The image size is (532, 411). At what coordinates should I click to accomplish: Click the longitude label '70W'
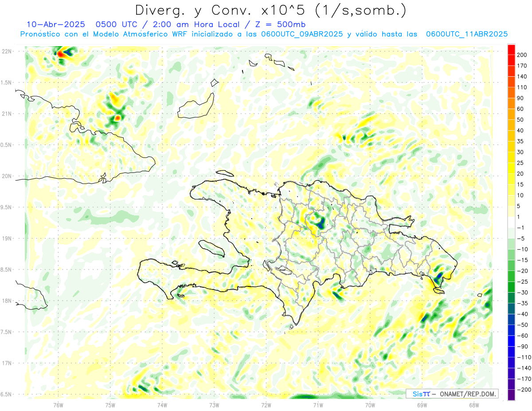click(370, 405)
